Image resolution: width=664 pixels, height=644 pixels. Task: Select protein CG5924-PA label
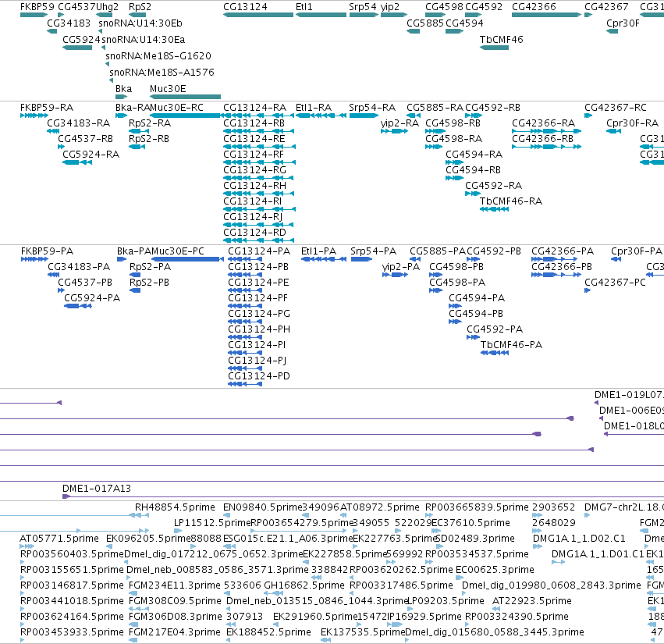(92, 298)
